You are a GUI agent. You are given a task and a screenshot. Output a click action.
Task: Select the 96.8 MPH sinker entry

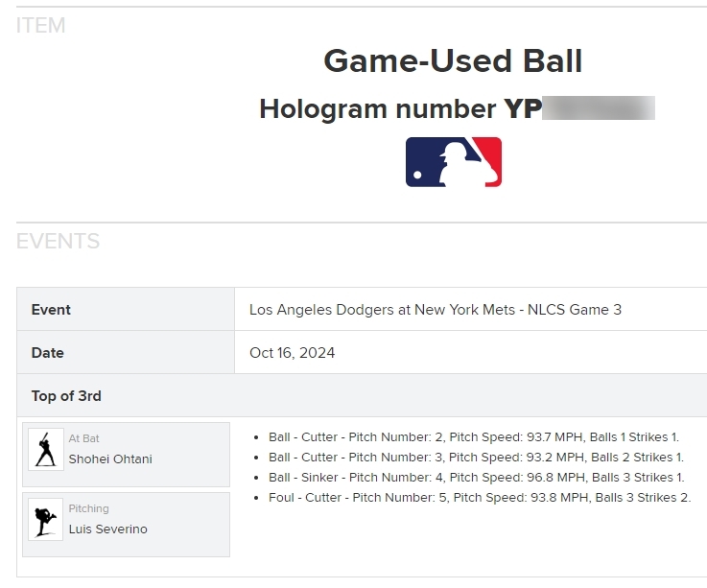[x=476, y=478]
